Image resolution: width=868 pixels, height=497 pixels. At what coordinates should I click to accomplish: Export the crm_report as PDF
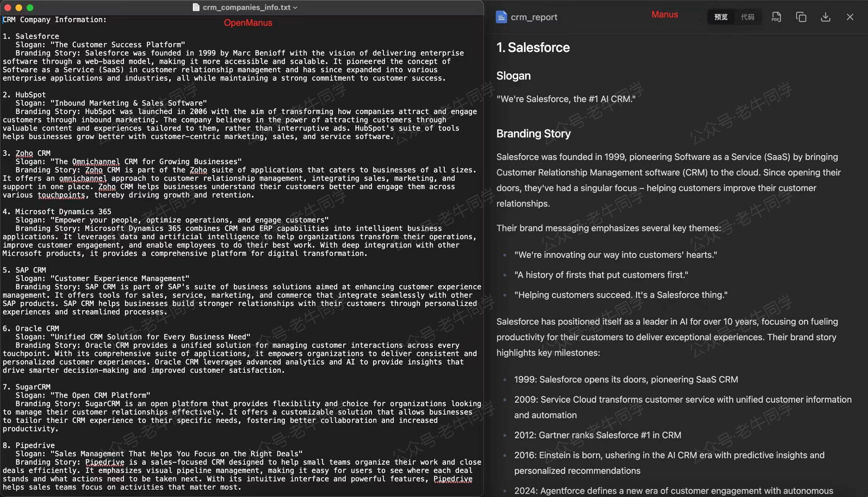click(x=776, y=17)
